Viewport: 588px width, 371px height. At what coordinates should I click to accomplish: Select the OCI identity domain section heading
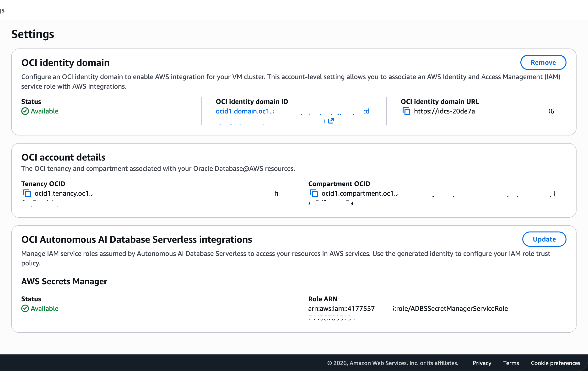click(x=65, y=63)
